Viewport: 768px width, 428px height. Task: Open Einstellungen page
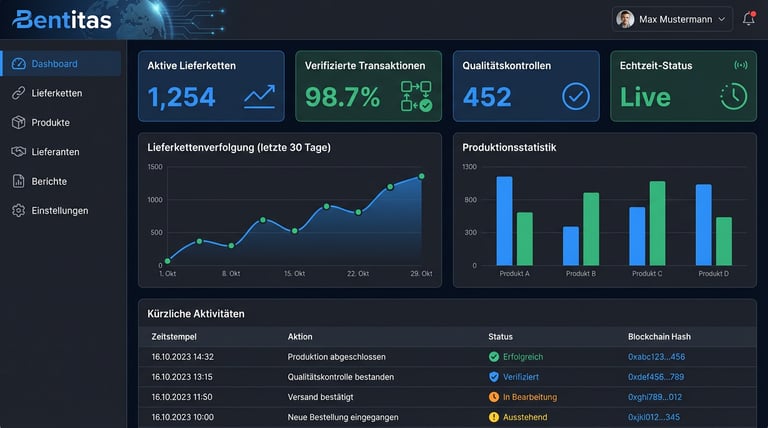click(x=61, y=211)
